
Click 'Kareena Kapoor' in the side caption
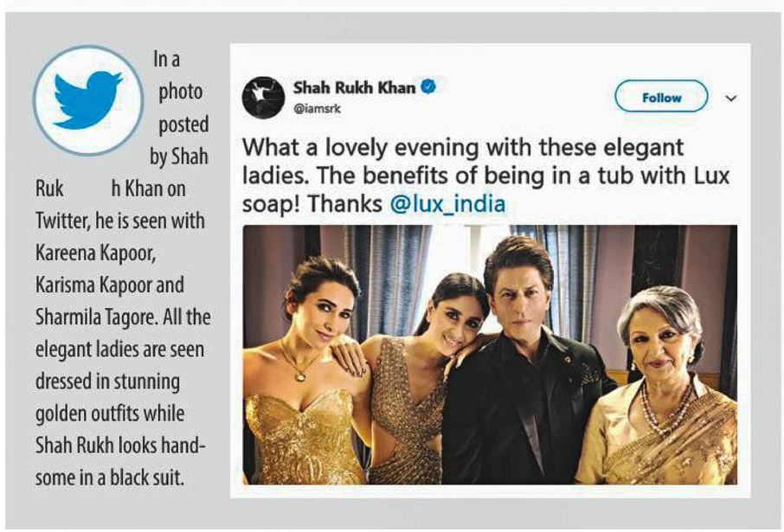click(x=95, y=253)
